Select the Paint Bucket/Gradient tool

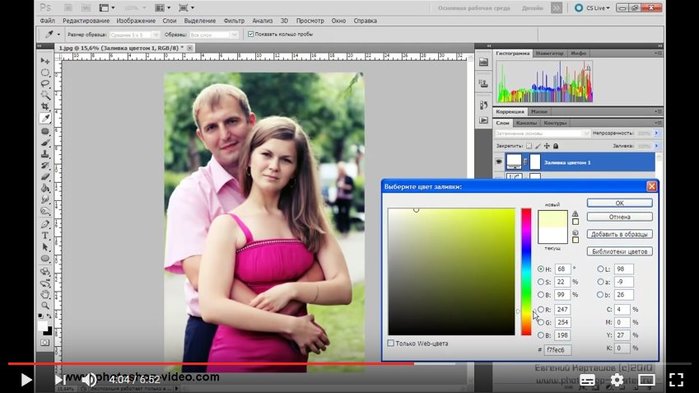pyautogui.click(x=45, y=189)
